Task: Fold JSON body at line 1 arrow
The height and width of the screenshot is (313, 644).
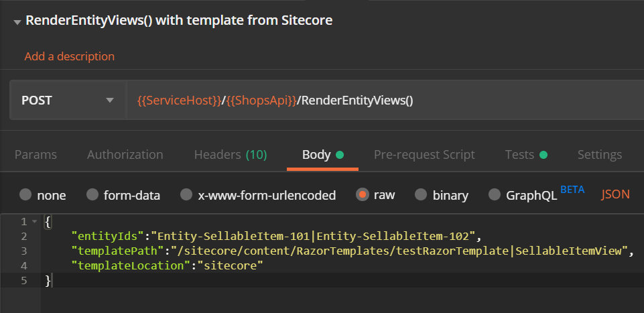Action: [34, 222]
